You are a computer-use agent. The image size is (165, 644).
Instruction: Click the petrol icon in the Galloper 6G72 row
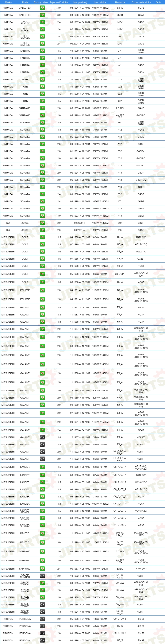point(42,8)
